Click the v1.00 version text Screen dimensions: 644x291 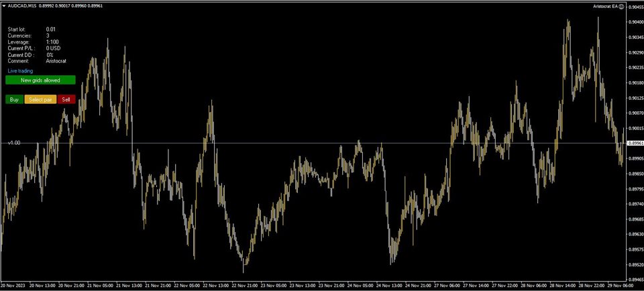tap(14, 142)
